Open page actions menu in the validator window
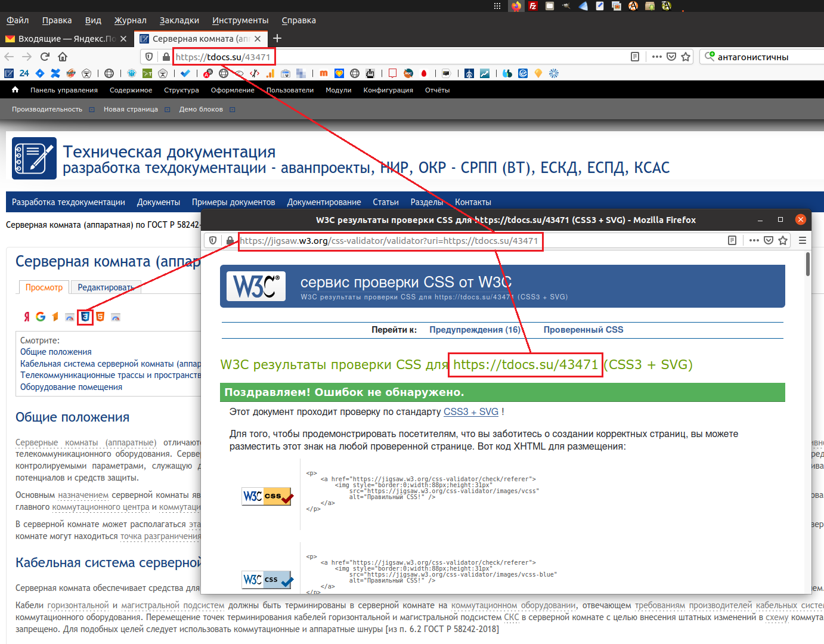Screen dimensions: 824x644 tap(754, 240)
